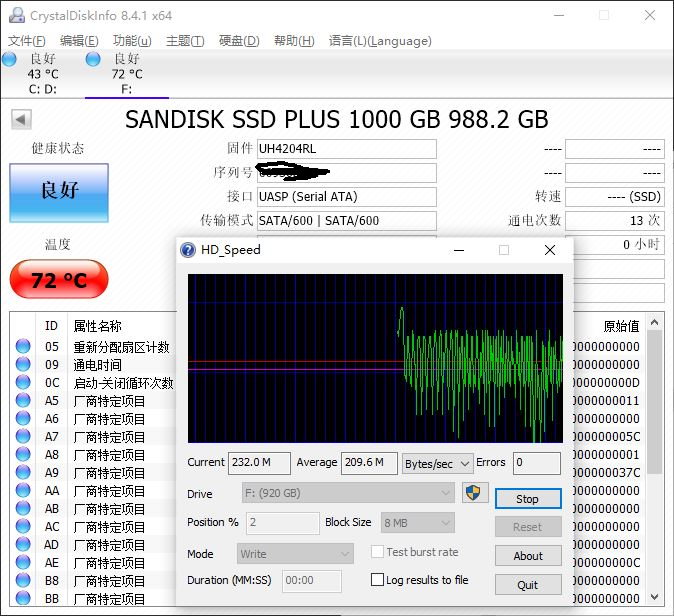Click the status orb for attribute 0C
Image resolution: width=674 pixels, height=616 pixels.
(x=23, y=382)
